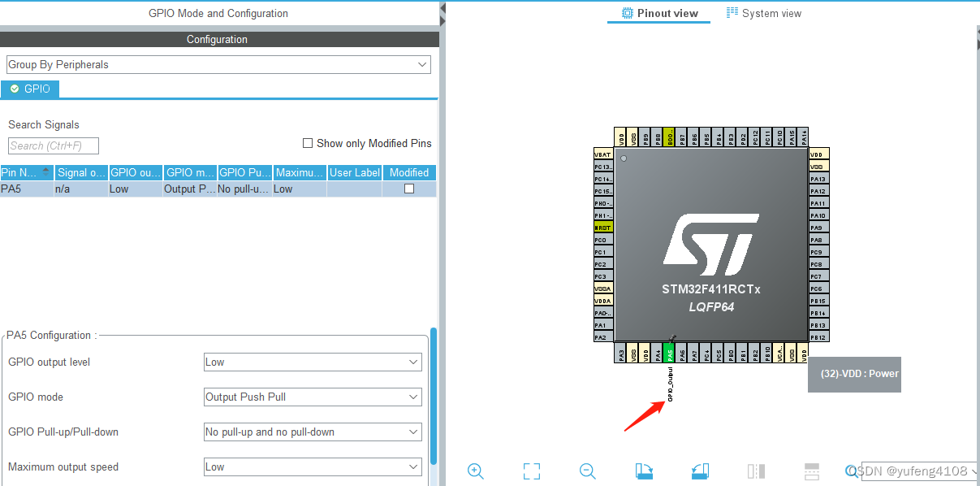Select the PD2 pin on the chip
Viewport: 980px width, 486px height.
coord(743,137)
